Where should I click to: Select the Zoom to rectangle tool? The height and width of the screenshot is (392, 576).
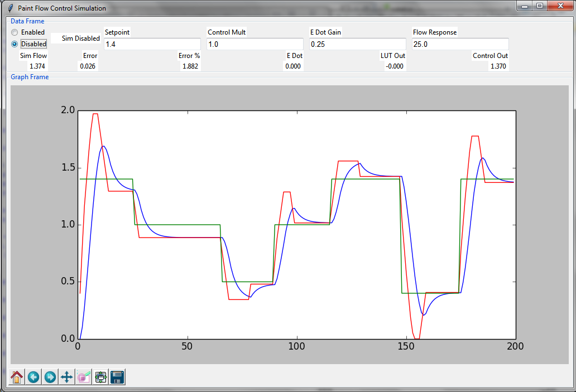coord(84,377)
